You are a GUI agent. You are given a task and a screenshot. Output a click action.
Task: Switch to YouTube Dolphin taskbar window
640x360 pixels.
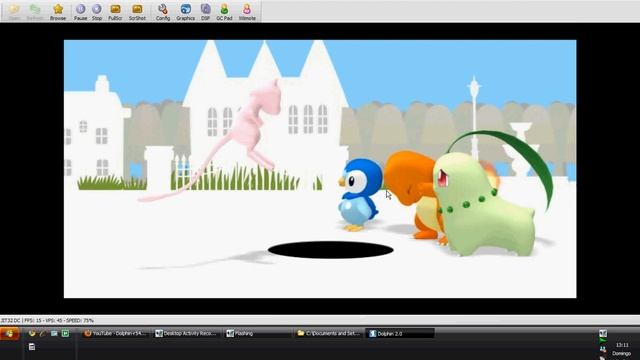[115, 333]
